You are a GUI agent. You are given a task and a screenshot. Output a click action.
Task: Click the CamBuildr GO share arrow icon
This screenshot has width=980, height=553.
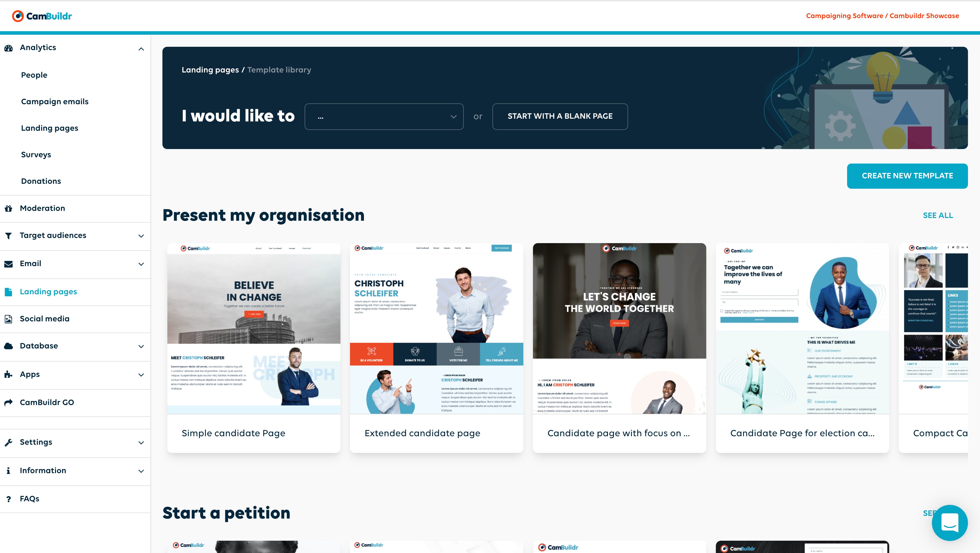click(8, 402)
